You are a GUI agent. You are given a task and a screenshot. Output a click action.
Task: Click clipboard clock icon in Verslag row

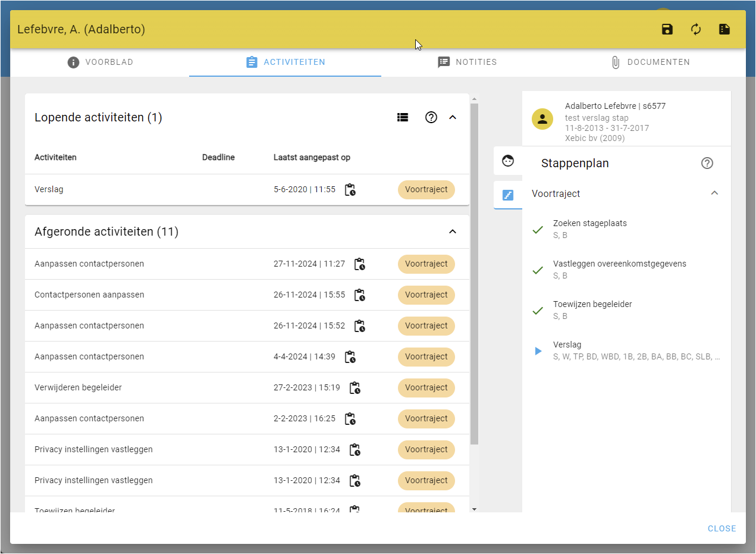pos(350,190)
